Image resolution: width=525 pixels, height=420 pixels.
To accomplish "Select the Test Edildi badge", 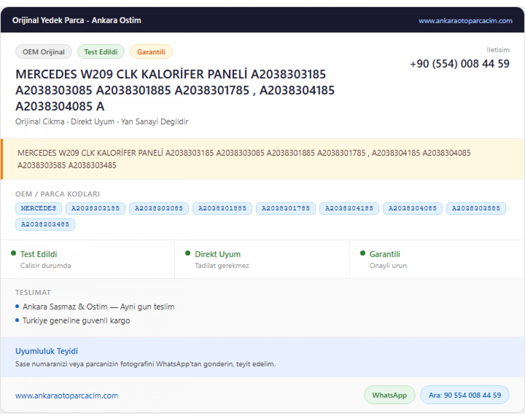I will [101, 52].
